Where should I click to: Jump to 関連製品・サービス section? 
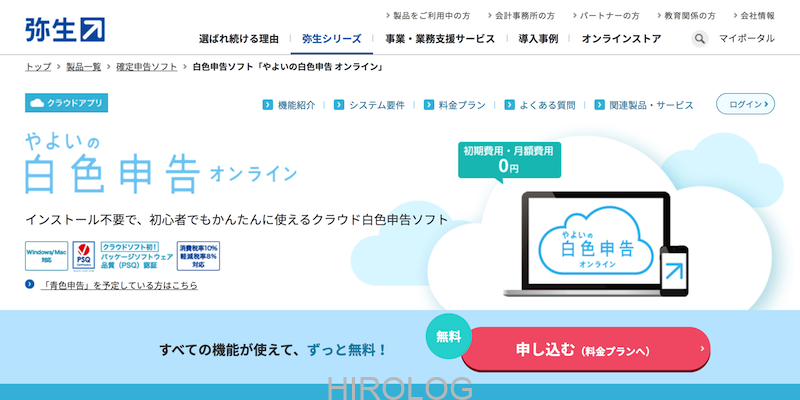click(x=652, y=105)
